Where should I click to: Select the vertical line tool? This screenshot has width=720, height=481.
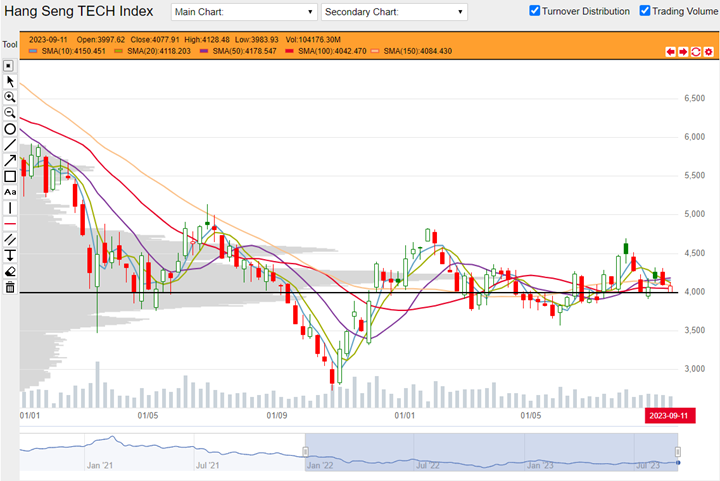click(x=10, y=208)
